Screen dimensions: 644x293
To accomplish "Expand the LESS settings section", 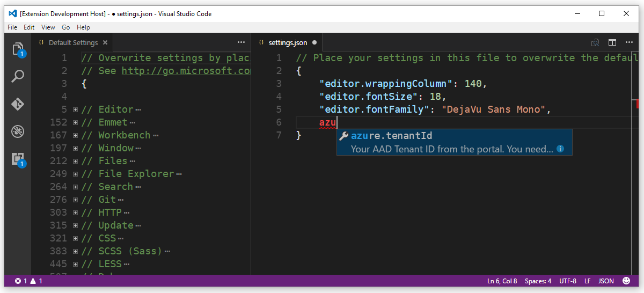I will pos(76,264).
